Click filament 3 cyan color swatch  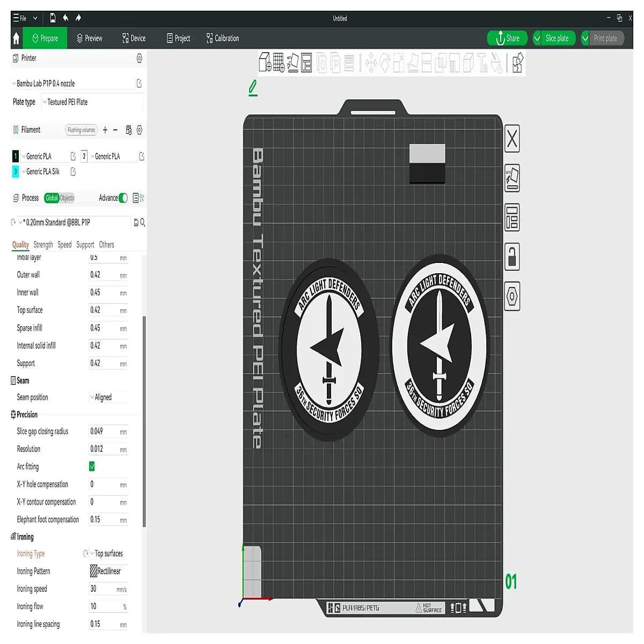[x=16, y=172]
